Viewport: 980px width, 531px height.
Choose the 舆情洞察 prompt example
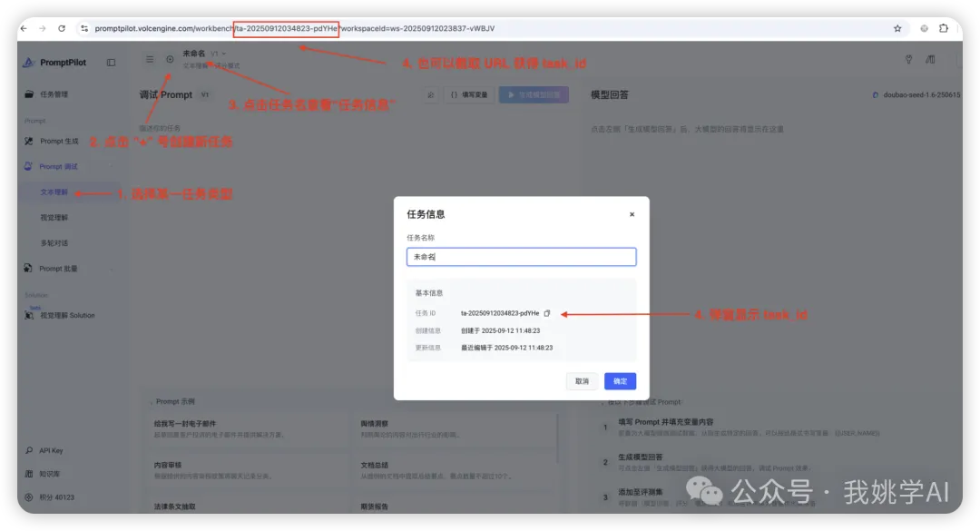pos(455,428)
